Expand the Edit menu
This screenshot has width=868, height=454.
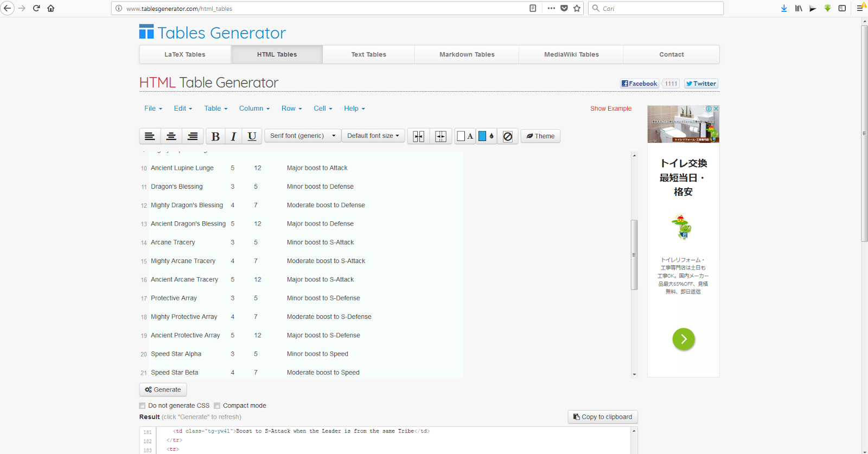tap(183, 108)
